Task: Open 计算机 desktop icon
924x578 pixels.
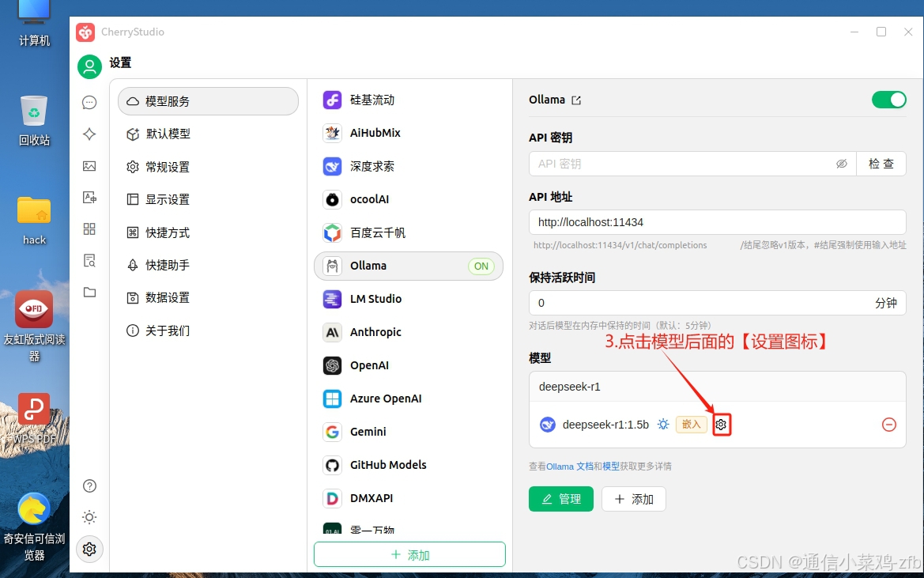Action: point(34,24)
